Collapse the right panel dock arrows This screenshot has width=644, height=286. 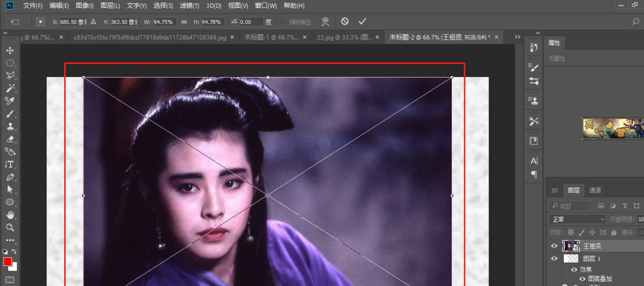(538, 33)
